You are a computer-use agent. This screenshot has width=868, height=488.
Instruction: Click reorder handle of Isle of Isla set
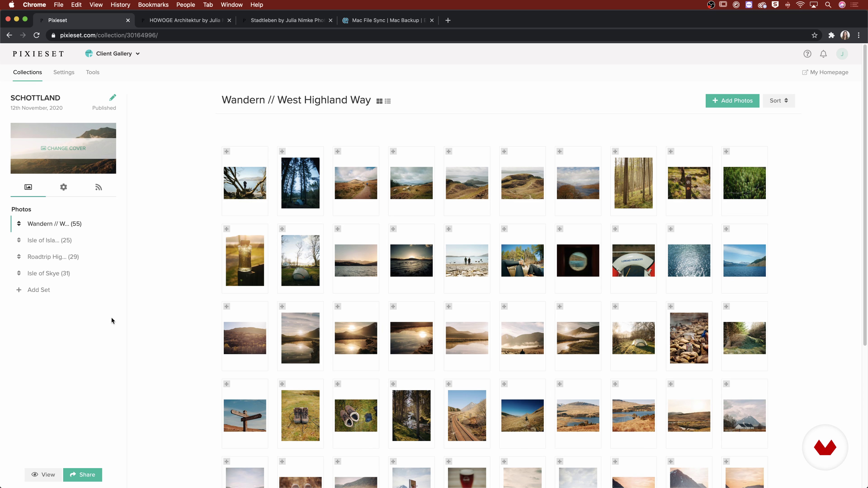coord(19,240)
